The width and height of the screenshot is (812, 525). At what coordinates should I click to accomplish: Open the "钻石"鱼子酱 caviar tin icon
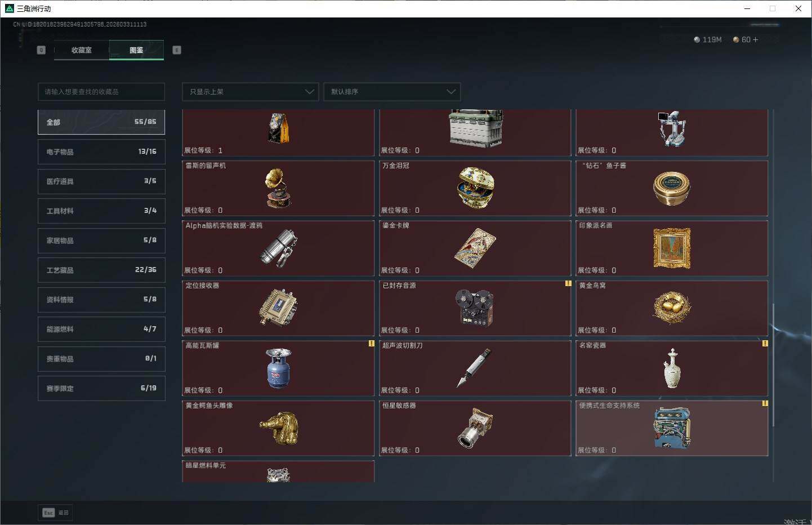point(672,188)
